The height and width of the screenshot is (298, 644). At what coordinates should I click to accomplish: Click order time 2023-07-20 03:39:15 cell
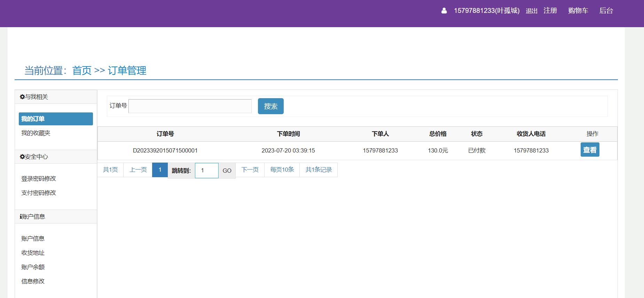tap(288, 150)
